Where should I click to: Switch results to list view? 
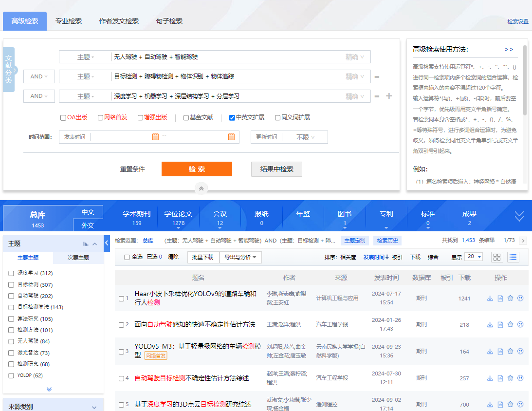pyautogui.click(x=513, y=257)
